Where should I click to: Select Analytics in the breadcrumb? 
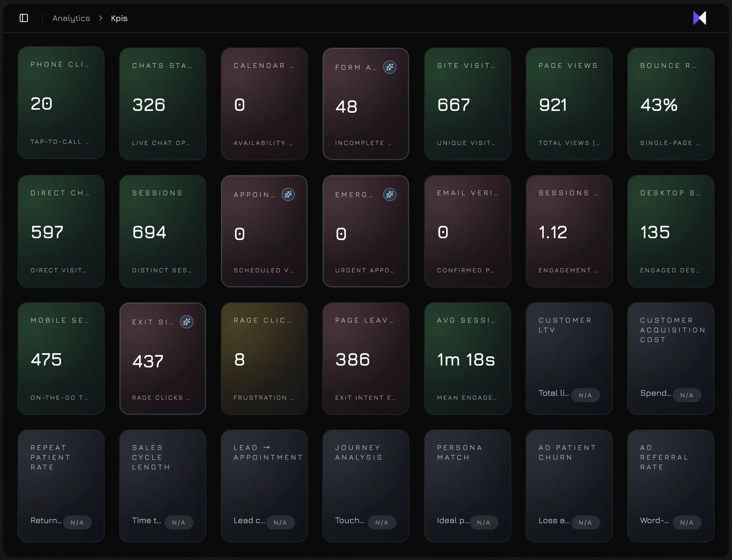(71, 18)
